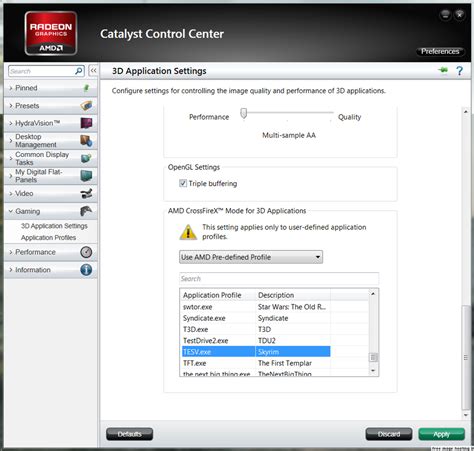This screenshot has height=451, width=474.
Task: Pin this page using green pin icon
Action: [443, 70]
